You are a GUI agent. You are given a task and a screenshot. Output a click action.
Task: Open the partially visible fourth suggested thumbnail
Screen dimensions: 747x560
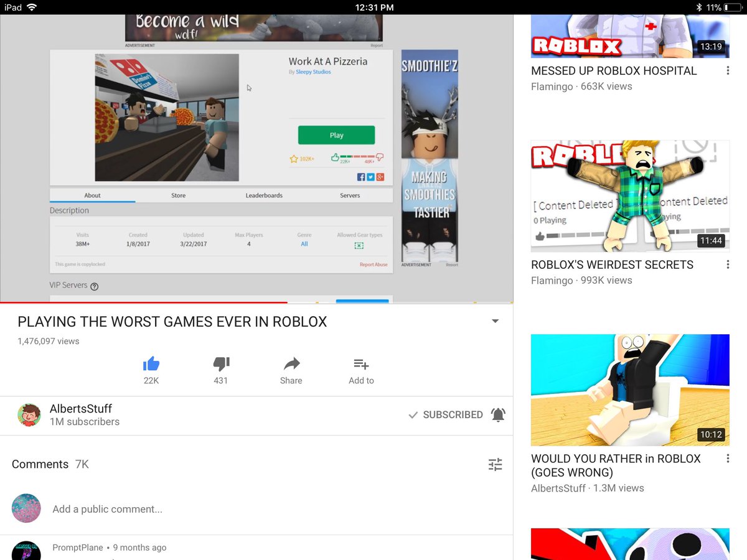pyautogui.click(x=630, y=544)
